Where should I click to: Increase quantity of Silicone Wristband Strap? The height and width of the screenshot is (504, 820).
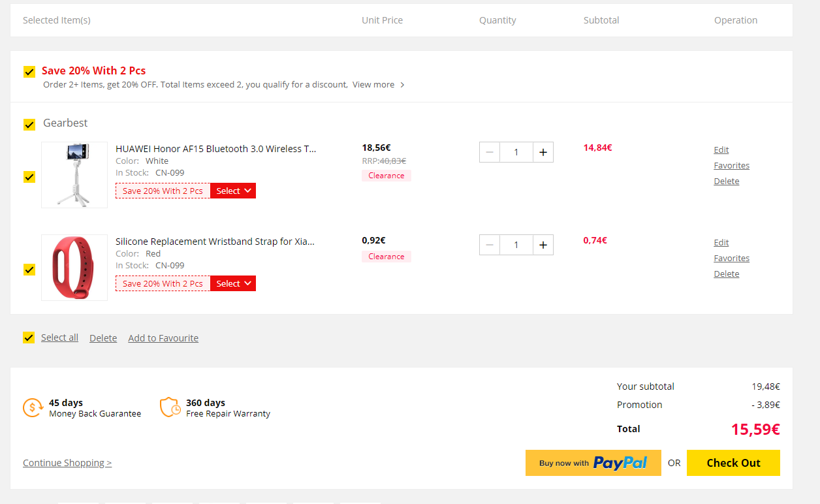tap(543, 245)
